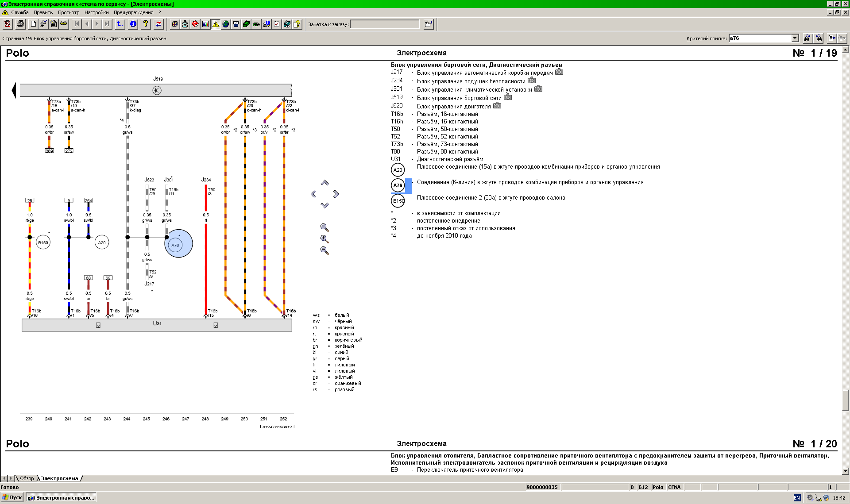This screenshot has width=850, height=504.
Task: Click the search forward binoculars icon
Action: pos(807,38)
